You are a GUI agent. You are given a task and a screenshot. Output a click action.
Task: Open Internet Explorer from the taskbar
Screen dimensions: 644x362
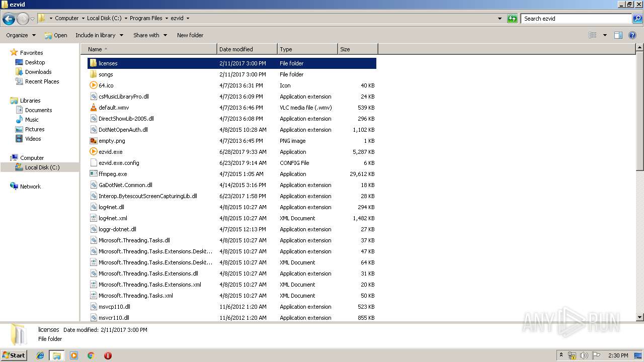(40, 355)
